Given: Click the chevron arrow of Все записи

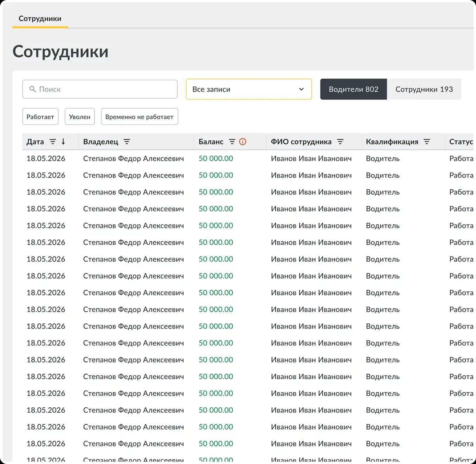Looking at the screenshot, I should click(x=301, y=89).
